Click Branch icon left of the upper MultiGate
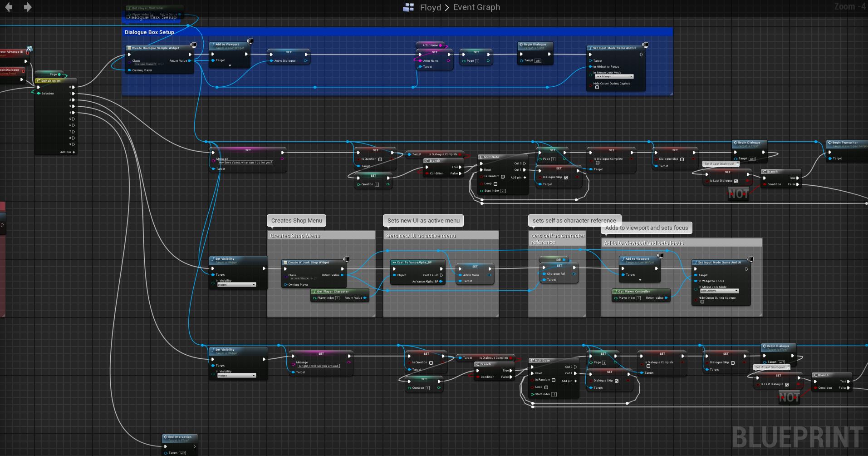 click(x=427, y=161)
